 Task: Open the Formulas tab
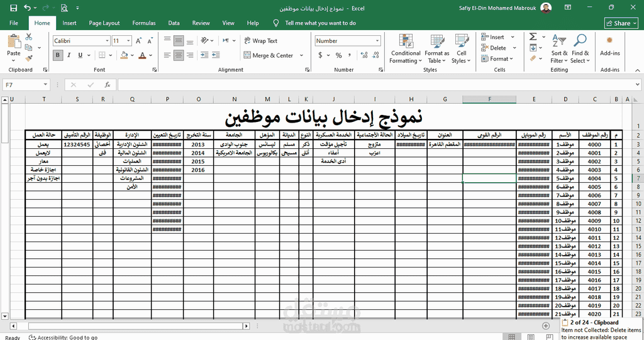point(144,23)
